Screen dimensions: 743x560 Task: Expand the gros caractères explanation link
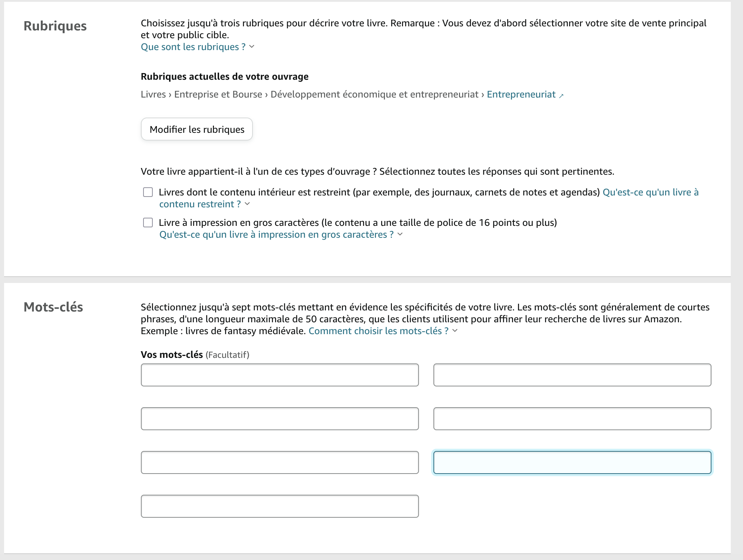(x=276, y=235)
